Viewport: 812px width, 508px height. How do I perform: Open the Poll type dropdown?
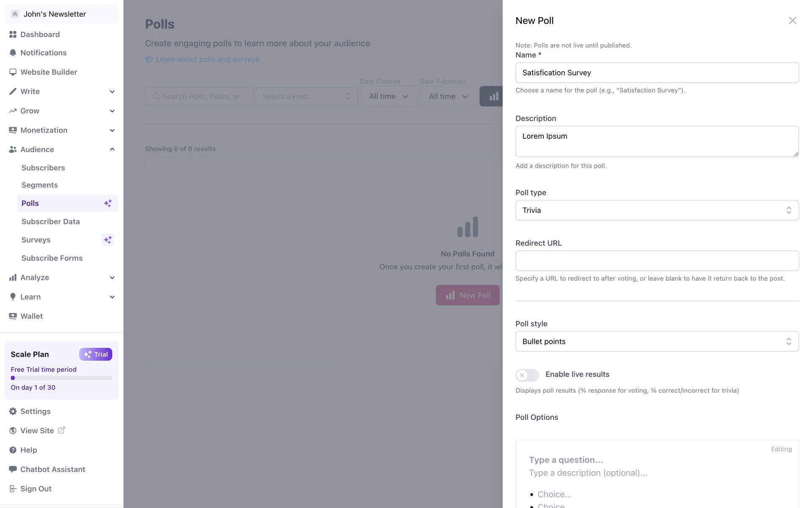657,210
